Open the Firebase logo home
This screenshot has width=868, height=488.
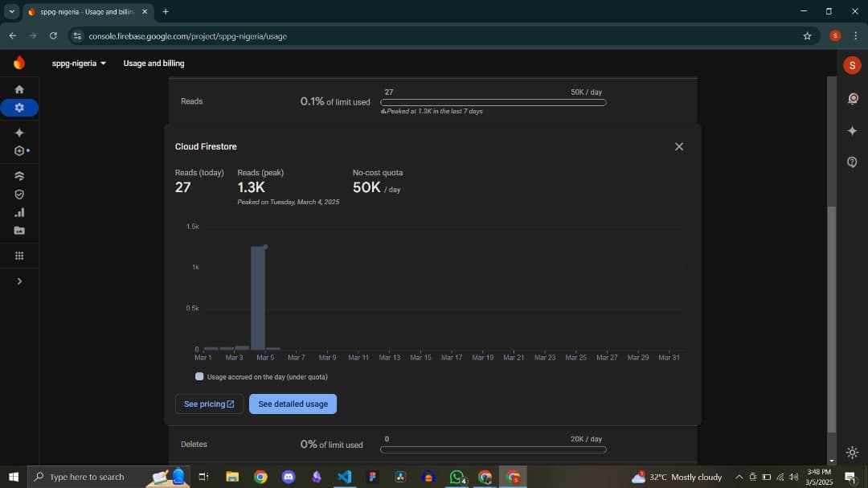point(19,63)
